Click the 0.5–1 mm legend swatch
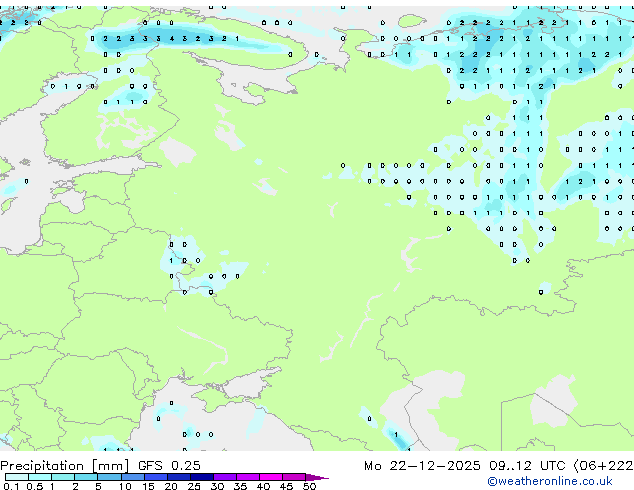Image resolution: width=634 pixels, height=490 pixels. (40, 477)
